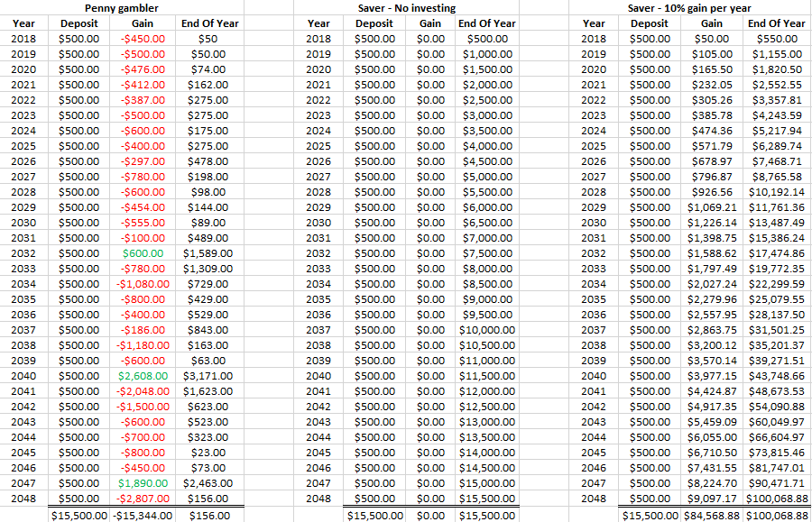812x522 pixels.
Task: Select the green $600.00 gain in 2032
Action: [x=144, y=252]
